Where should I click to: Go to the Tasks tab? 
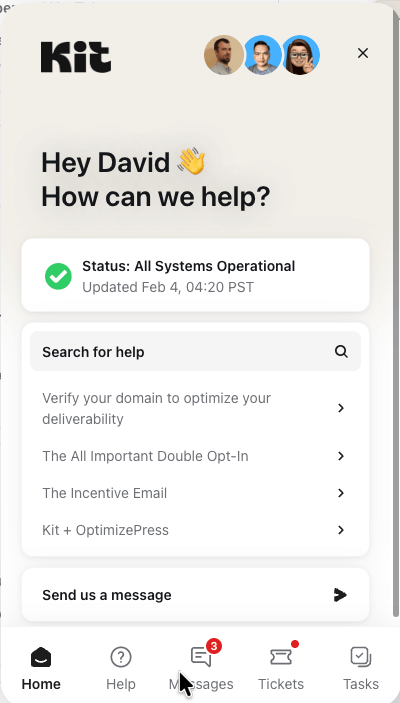pyautogui.click(x=361, y=668)
